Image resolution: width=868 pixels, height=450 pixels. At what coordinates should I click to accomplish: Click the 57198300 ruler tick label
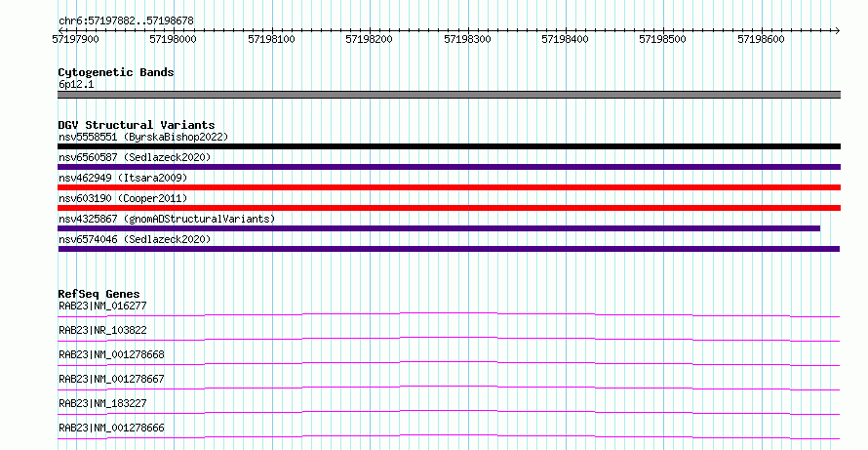(x=467, y=39)
